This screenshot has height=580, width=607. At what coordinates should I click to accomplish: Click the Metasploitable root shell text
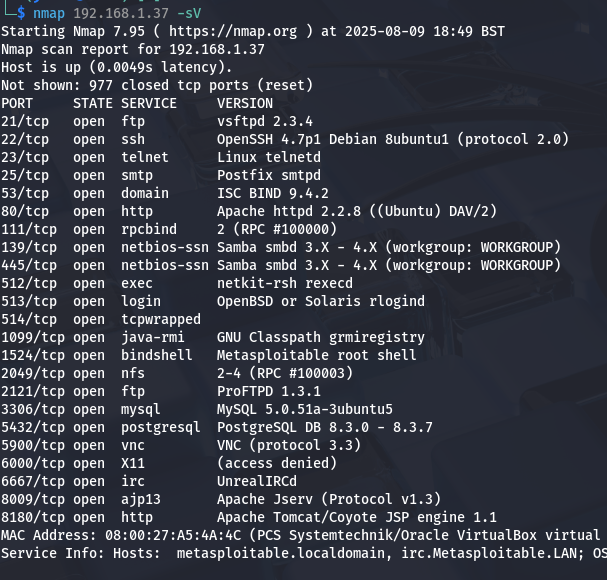pos(317,355)
